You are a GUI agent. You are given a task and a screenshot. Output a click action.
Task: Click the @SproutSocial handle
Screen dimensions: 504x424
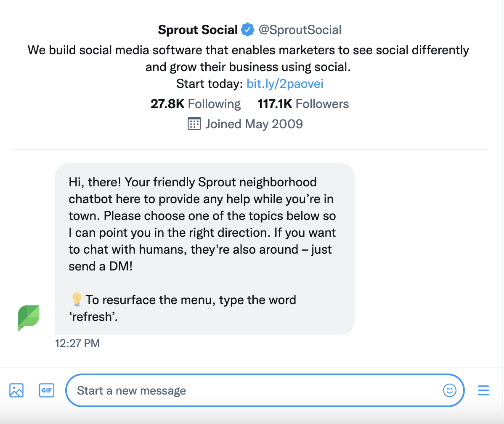pyautogui.click(x=300, y=30)
